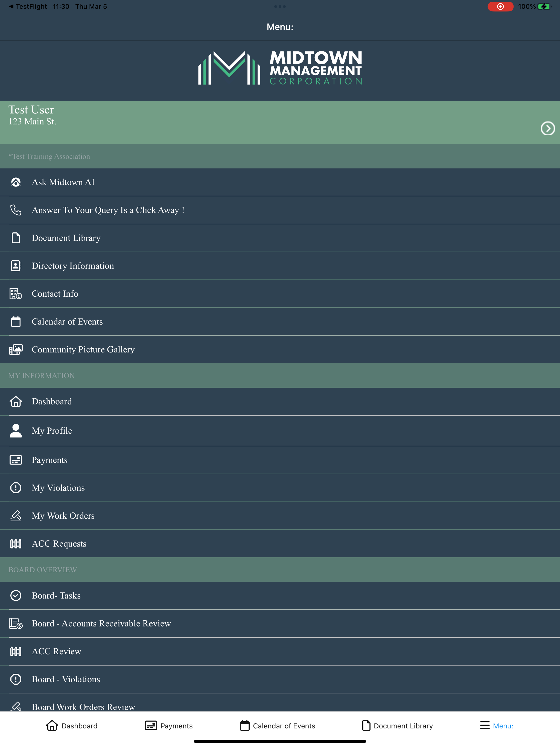The image size is (560, 747).
Task: Switch to Document Library bottom tab
Action: (x=397, y=725)
